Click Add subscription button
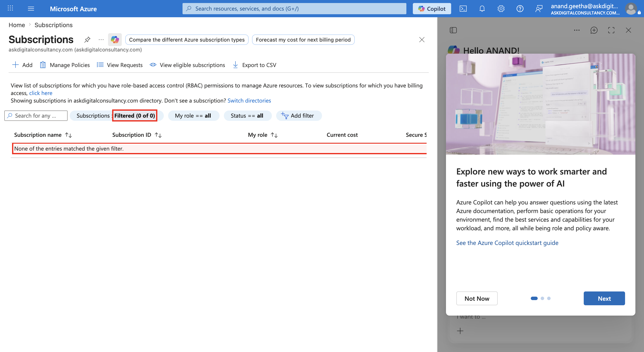The image size is (644, 352). coord(22,65)
